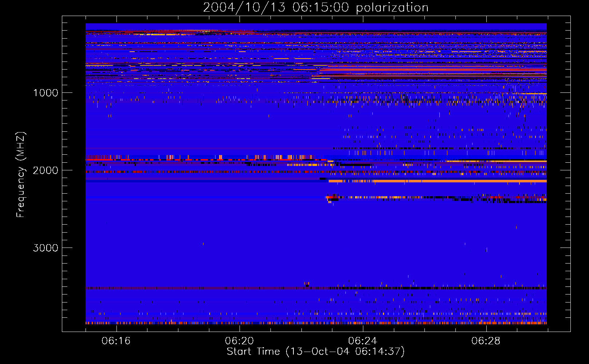This screenshot has width=589, height=364.
Task: Click the 'Frequency (MHZ)' y-axis label
Action: point(21,174)
